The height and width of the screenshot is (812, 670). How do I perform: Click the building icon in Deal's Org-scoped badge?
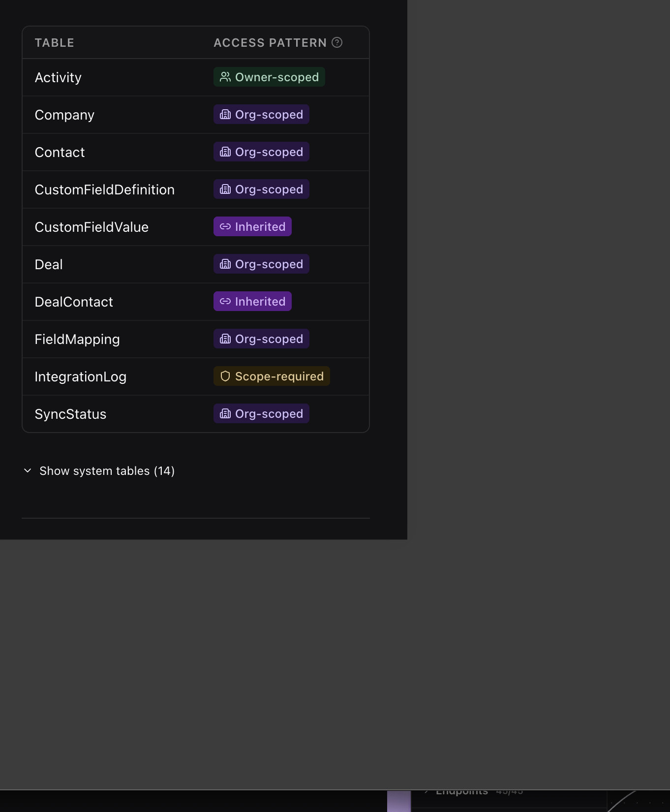(225, 264)
